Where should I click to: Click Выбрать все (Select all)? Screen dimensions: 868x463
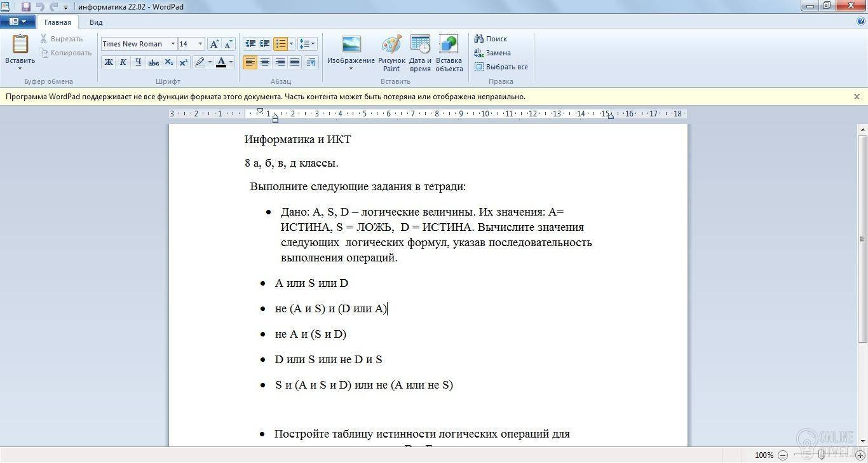click(x=501, y=67)
